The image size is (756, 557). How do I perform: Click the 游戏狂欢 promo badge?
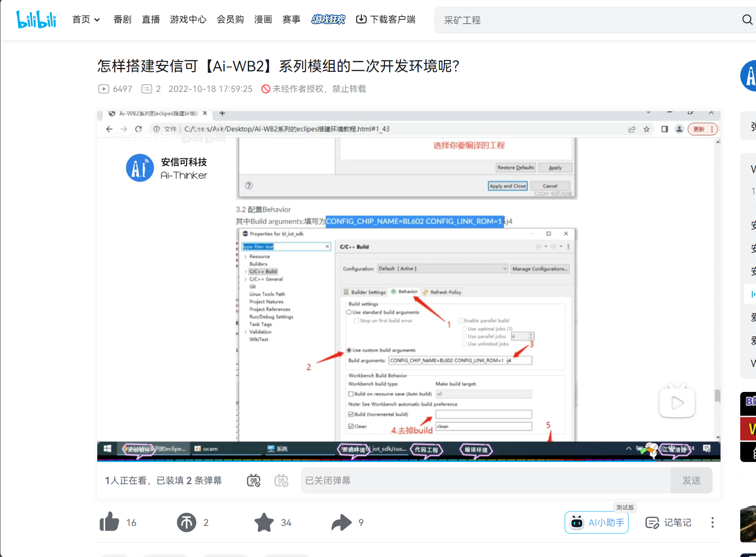click(x=328, y=19)
